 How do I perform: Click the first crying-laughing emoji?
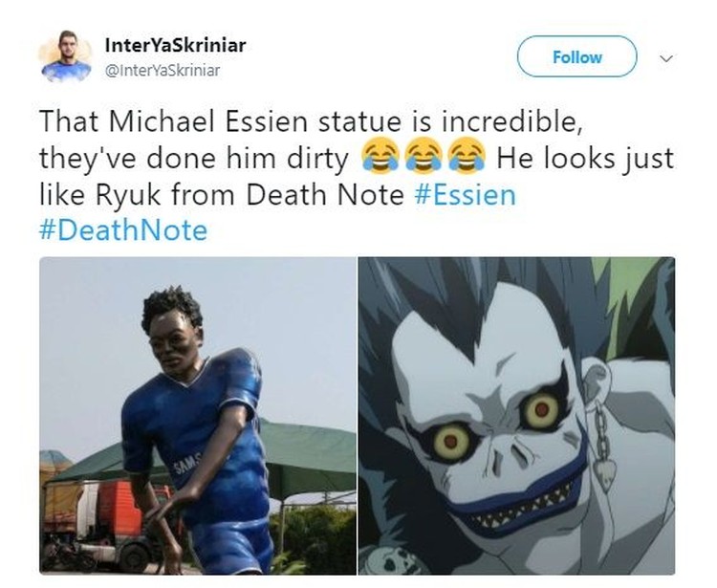(x=379, y=156)
